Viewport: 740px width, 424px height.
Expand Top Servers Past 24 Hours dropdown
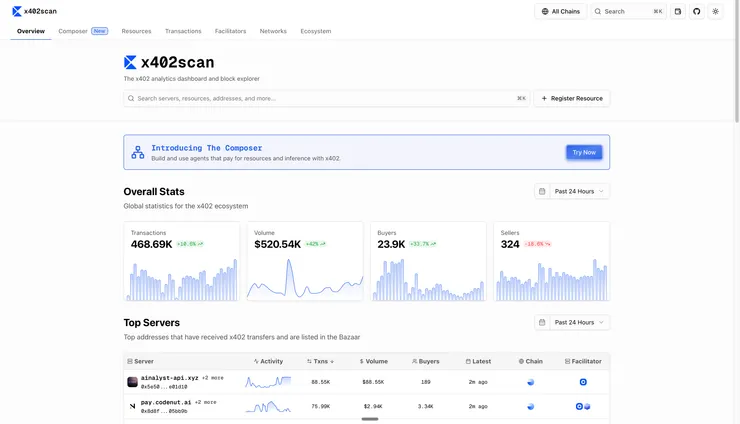pyautogui.click(x=572, y=322)
